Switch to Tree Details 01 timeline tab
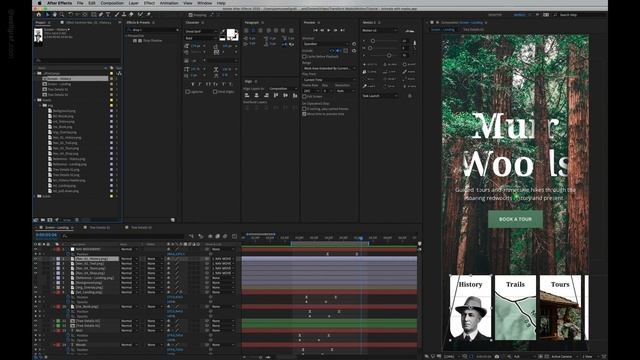640x360 pixels. [100, 227]
